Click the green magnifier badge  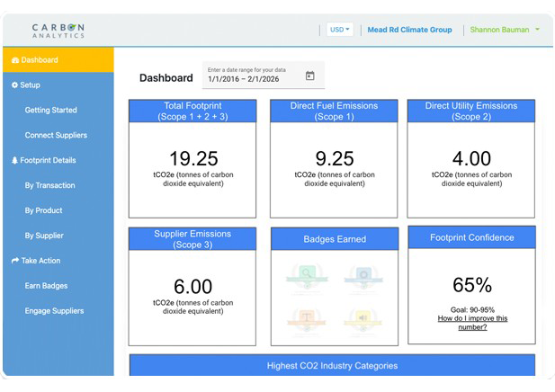[x=308, y=274]
